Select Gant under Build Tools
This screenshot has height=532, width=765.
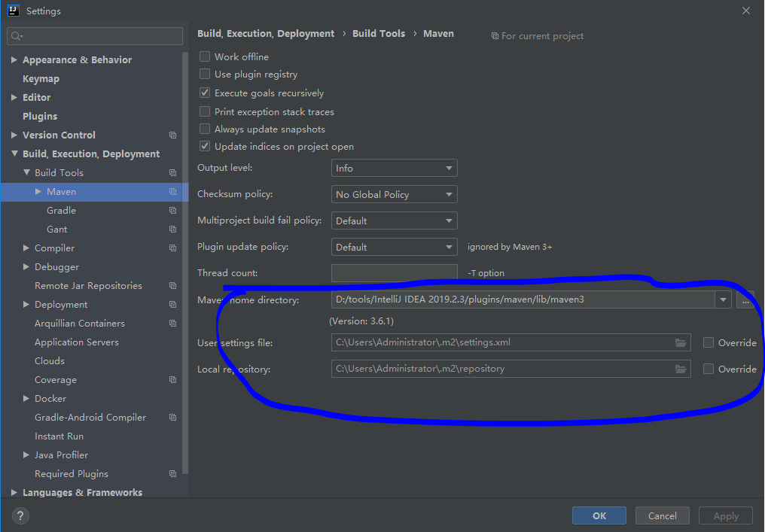click(x=57, y=230)
